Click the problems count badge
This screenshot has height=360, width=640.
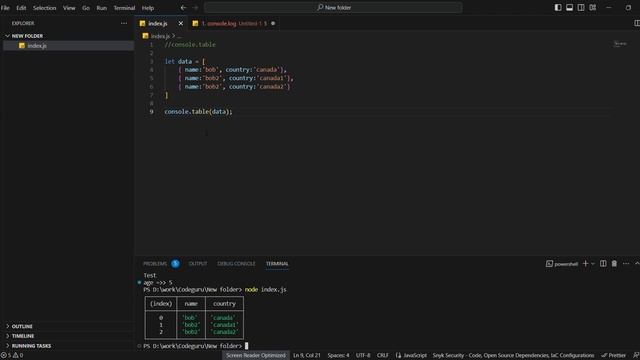(x=176, y=264)
